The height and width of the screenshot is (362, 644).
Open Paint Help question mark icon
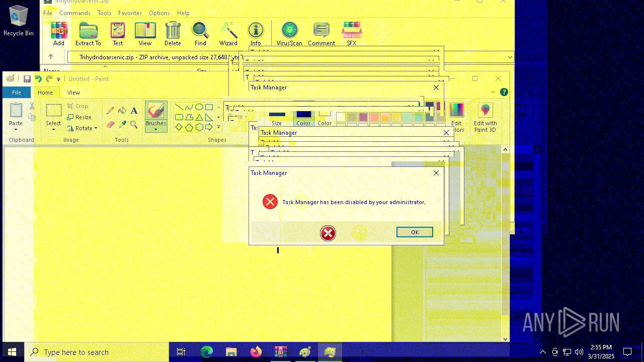tap(504, 92)
